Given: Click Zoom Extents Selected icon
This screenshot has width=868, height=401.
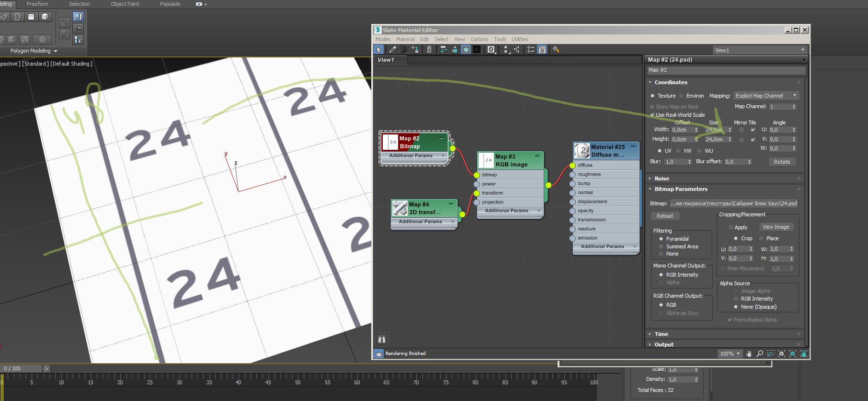Looking at the screenshot, I should pos(793,354).
